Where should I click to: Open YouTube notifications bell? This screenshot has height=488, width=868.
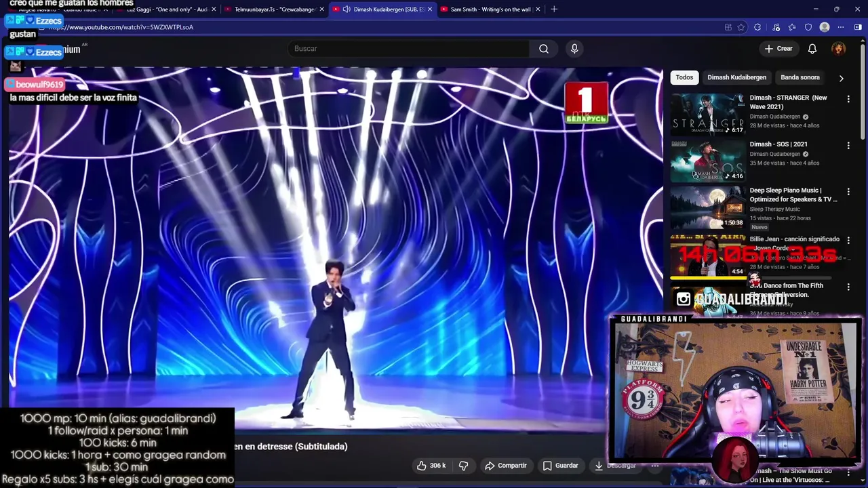[x=812, y=49]
